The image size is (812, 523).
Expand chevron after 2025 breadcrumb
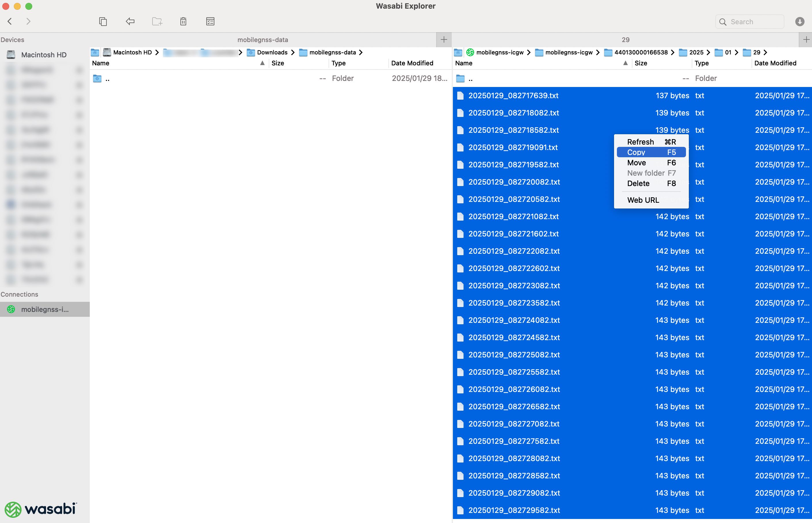pyautogui.click(x=708, y=52)
